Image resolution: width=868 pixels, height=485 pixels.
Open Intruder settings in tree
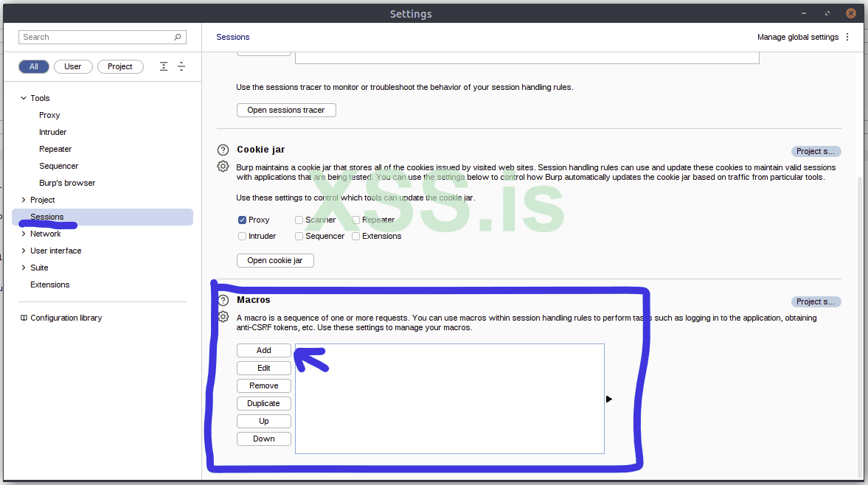coord(52,132)
